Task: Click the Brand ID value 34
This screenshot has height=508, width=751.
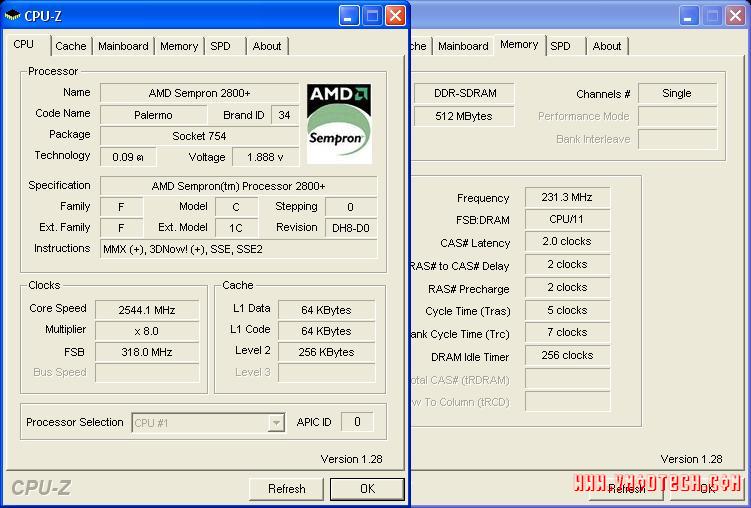Action: pos(284,115)
